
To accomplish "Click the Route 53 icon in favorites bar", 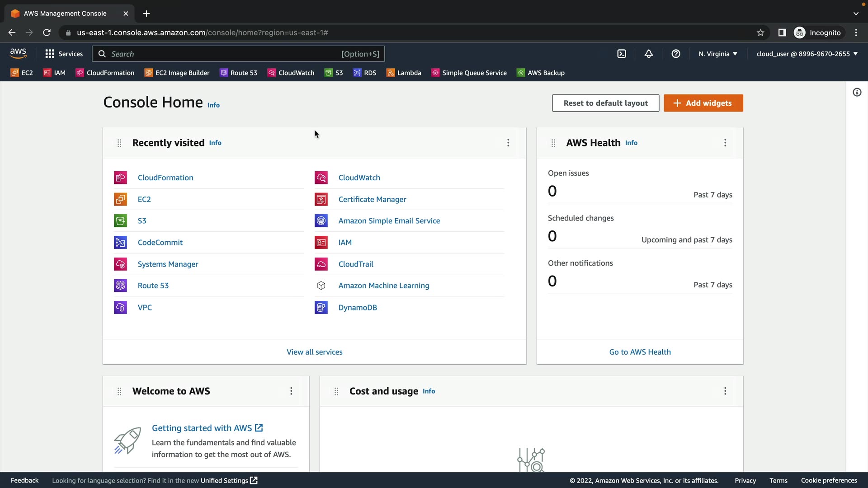I will [x=224, y=73].
